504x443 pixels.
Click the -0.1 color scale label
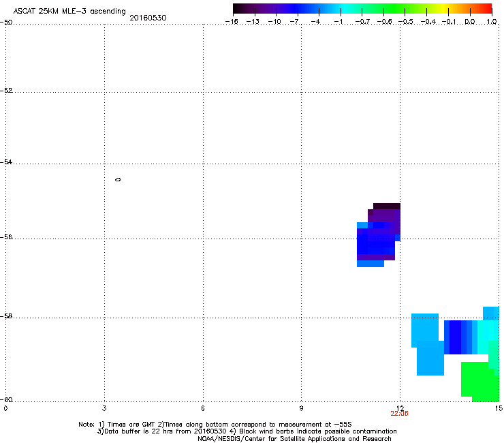pos(449,22)
